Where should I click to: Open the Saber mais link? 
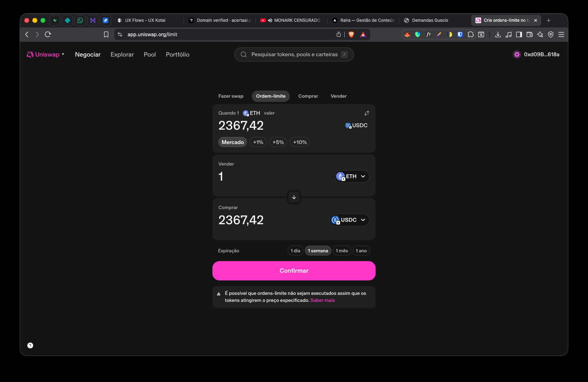coord(322,300)
